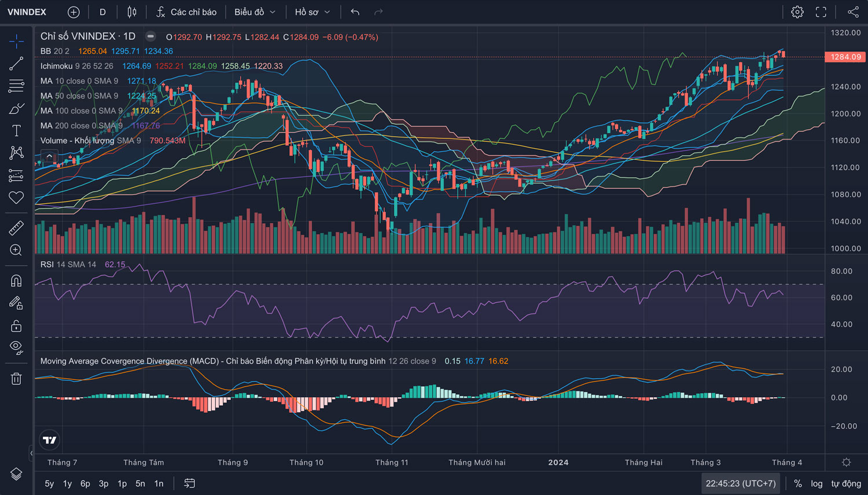Image resolution: width=868 pixels, height=495 pixels.
Task: Open the brush drawing tool
Action: click(x=16, y=108)
